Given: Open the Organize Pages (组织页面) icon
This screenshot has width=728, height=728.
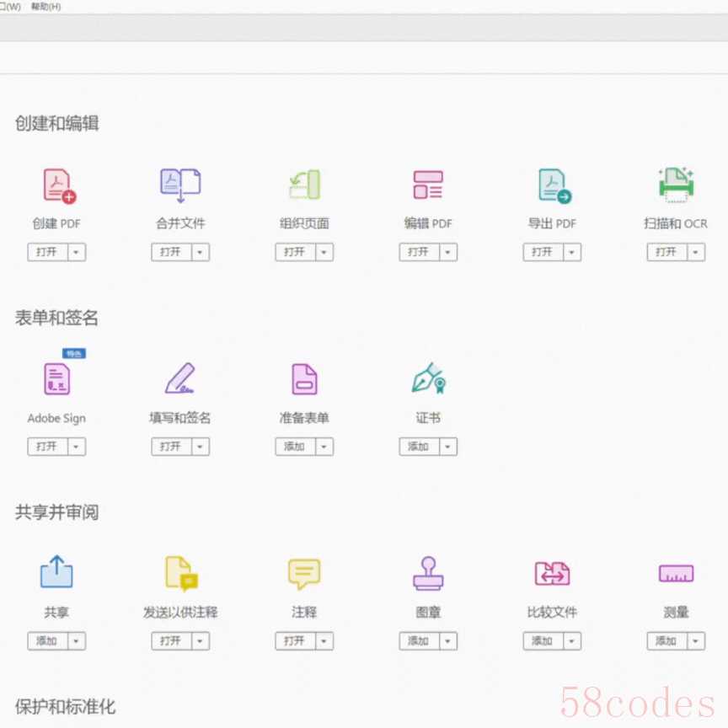Looking at the screenshot, I should tap(304, 185).
